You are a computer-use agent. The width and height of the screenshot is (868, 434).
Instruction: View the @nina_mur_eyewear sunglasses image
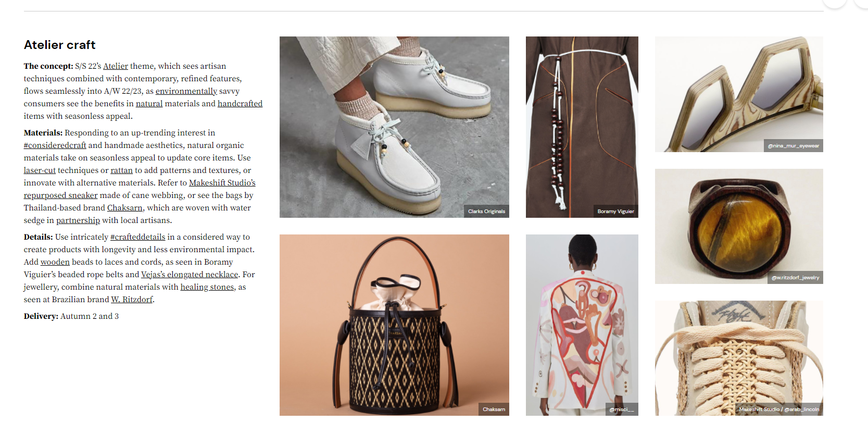click(739, 94)
